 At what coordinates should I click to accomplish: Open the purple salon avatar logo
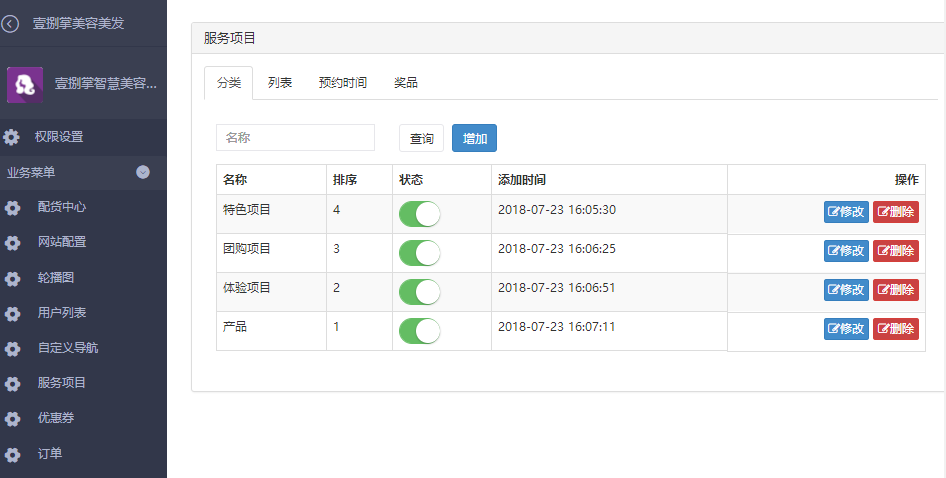[25, 84]
